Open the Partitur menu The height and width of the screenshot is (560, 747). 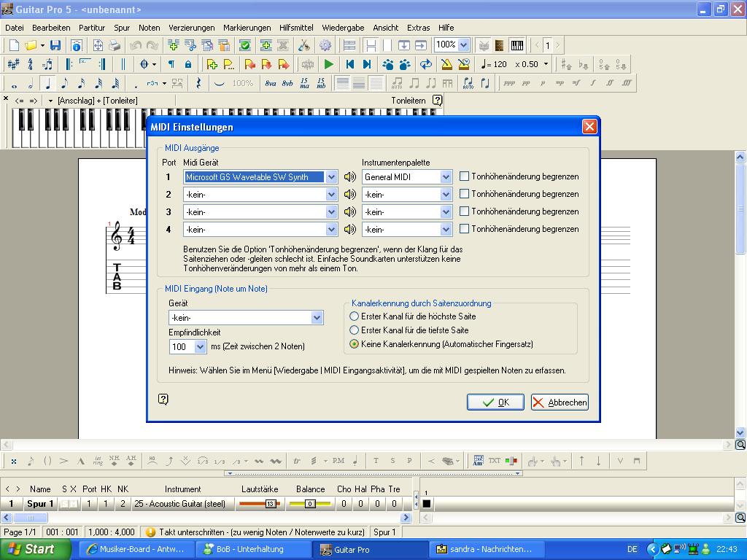[92, 28]
